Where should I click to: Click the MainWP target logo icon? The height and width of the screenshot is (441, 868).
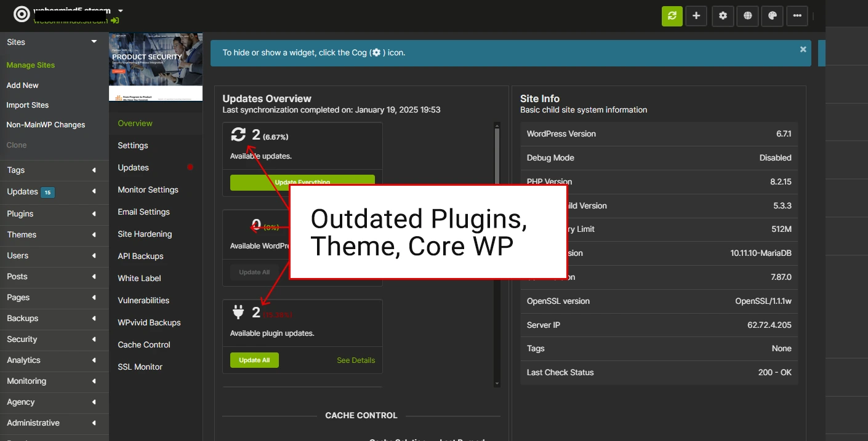click(22, 14)
